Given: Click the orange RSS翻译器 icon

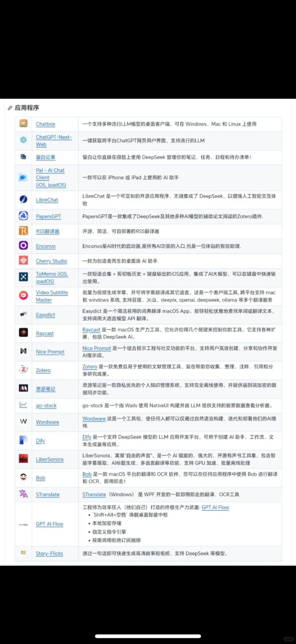Looking at the screenshot, I should (23, 231).
